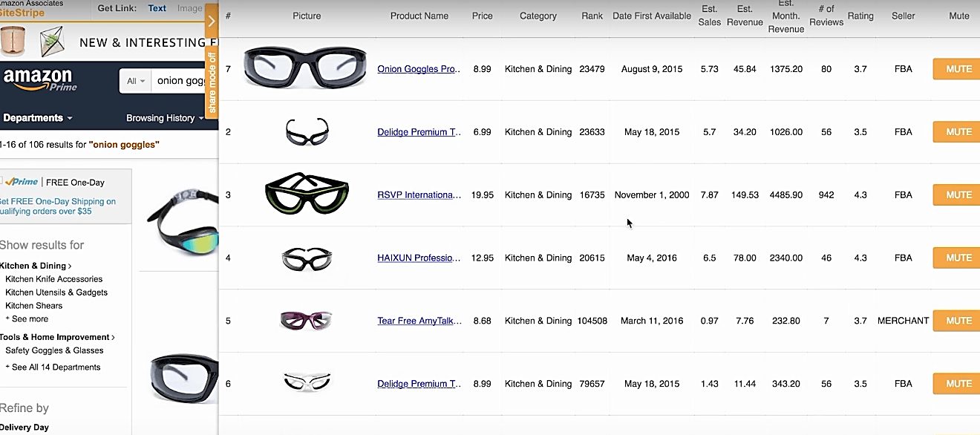Click Delidge black goggles thumbnail row 2
This screenshot has width=980, height=435.
coord(307,132)
